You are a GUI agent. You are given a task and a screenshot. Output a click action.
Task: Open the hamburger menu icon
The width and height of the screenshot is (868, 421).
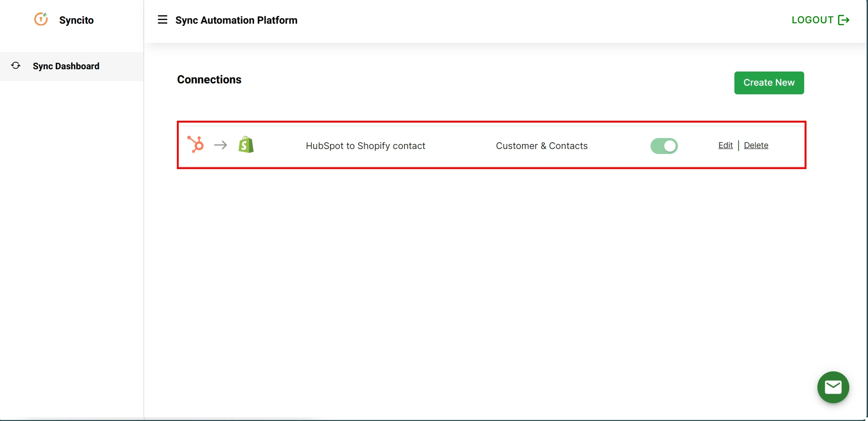pos(162,20)
